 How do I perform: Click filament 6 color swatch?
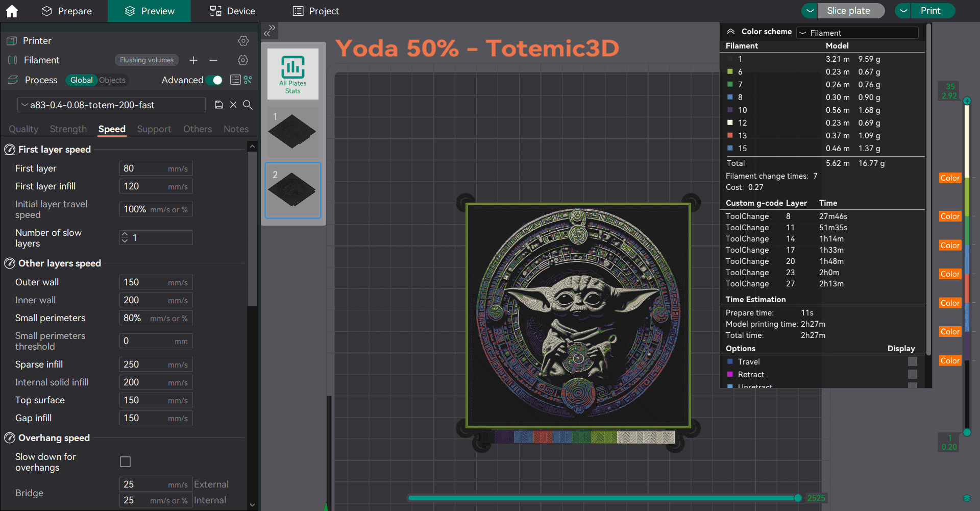coord(730,71)
